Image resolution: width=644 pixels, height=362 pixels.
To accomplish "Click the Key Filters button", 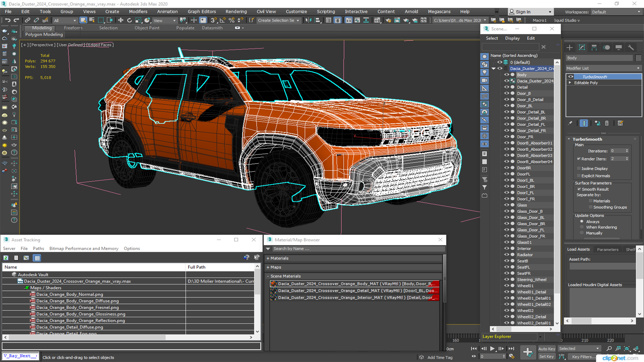I will (x=584, y=357).
